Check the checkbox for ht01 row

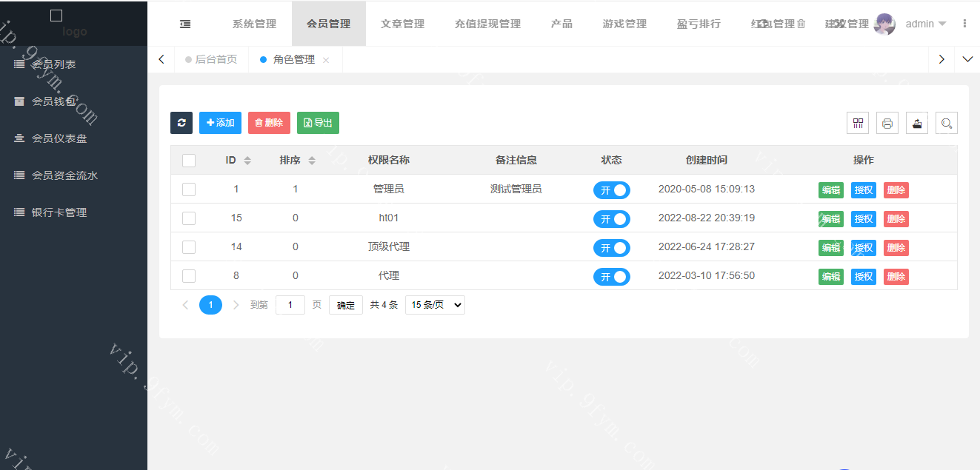coord(189,218)
